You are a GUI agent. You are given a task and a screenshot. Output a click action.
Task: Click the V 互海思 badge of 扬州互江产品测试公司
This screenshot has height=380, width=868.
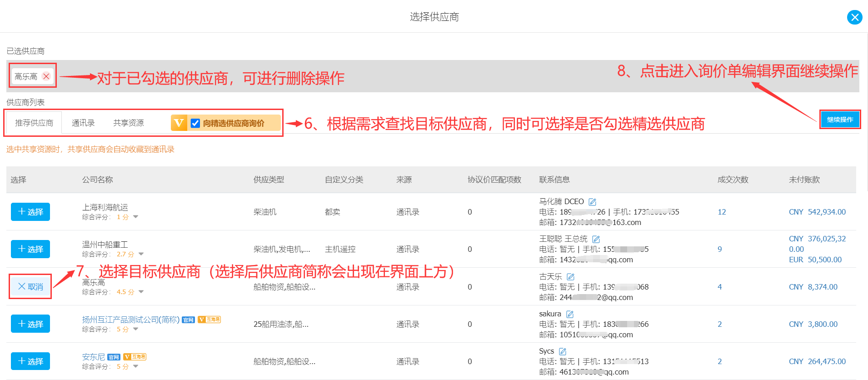[209, 320]
